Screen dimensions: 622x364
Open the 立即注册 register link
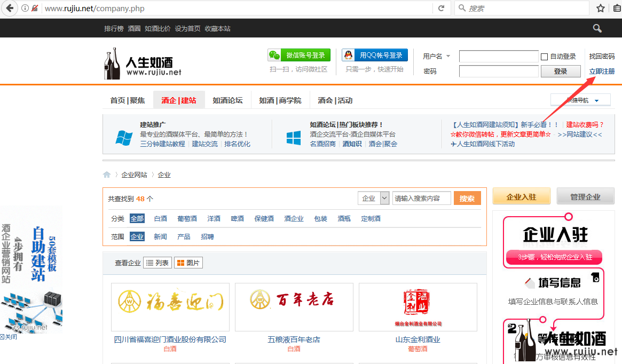(602, 72)
